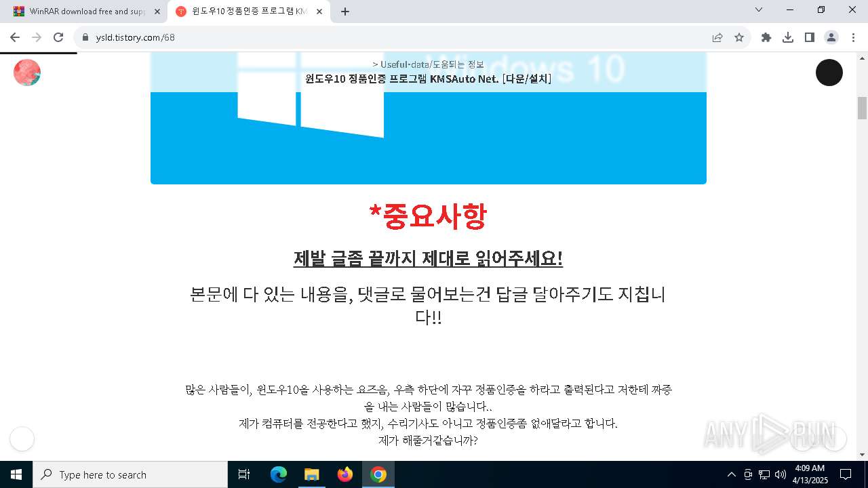The height and width of the screenshot is (488, 868).
Task: Open the taskbar clock showing 4:09 AM
Action: point(810,474)
